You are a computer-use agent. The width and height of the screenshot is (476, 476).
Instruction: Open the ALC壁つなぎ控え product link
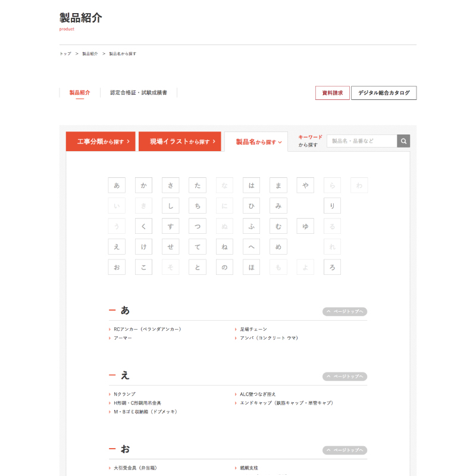click(x=258, y=394)
